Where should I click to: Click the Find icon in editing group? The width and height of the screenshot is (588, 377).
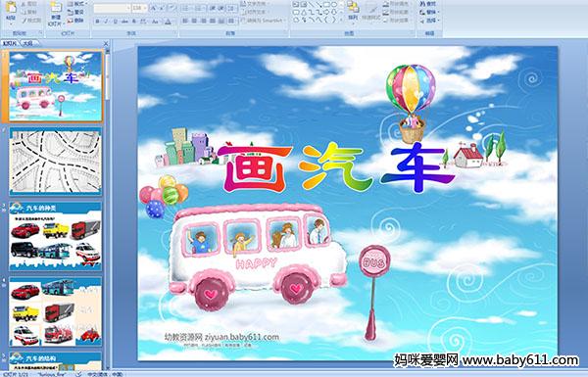(428, 4)
